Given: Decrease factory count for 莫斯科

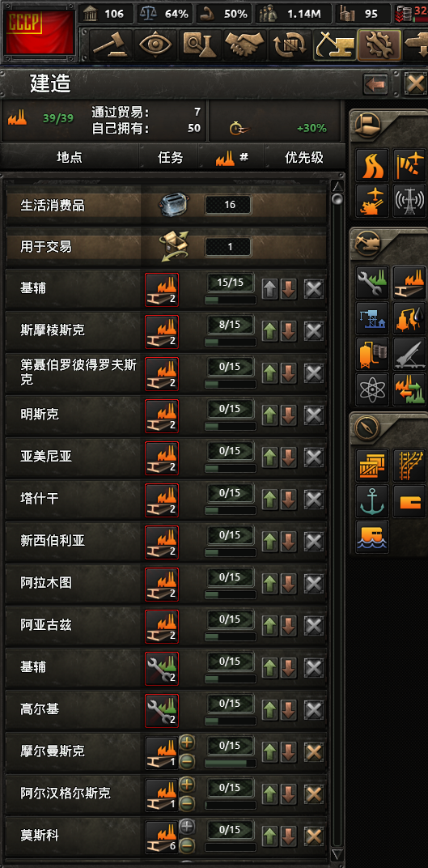Looking at the screenshot, I should [188, 845].
